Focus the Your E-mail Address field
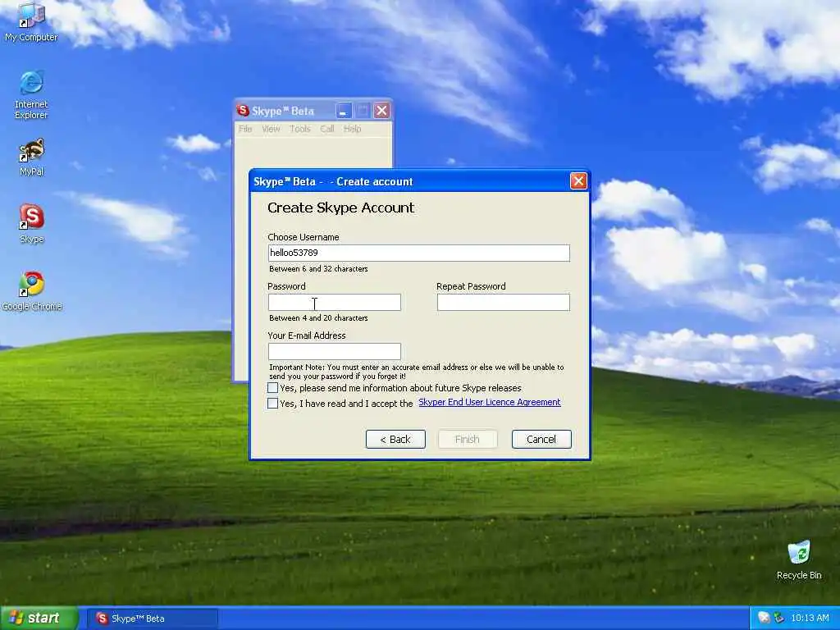The image size is (840, 630). (335, 351)
